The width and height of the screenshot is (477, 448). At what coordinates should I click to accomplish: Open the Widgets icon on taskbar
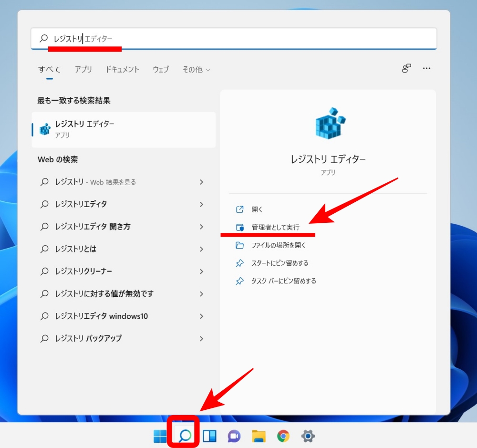pyautogui.click(x=209, y=436)
